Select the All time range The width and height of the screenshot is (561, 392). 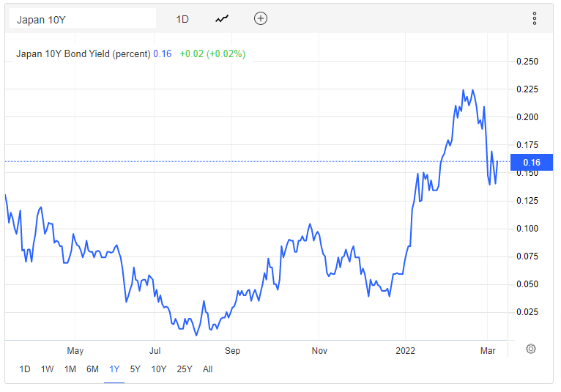click(x=208, y=369)
